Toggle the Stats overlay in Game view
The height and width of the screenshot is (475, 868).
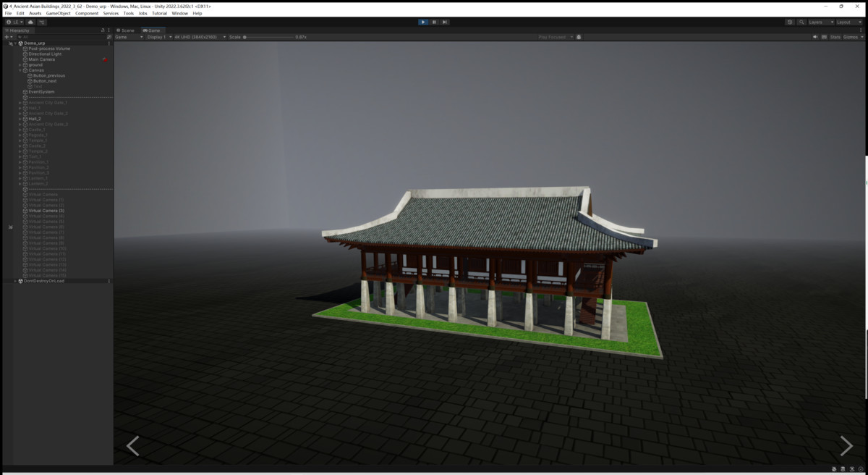(x=835, y=37)
